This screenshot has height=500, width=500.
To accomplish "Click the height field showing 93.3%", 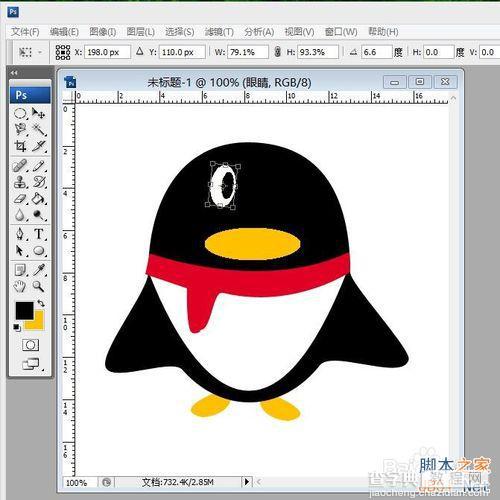I will [318, 52].
